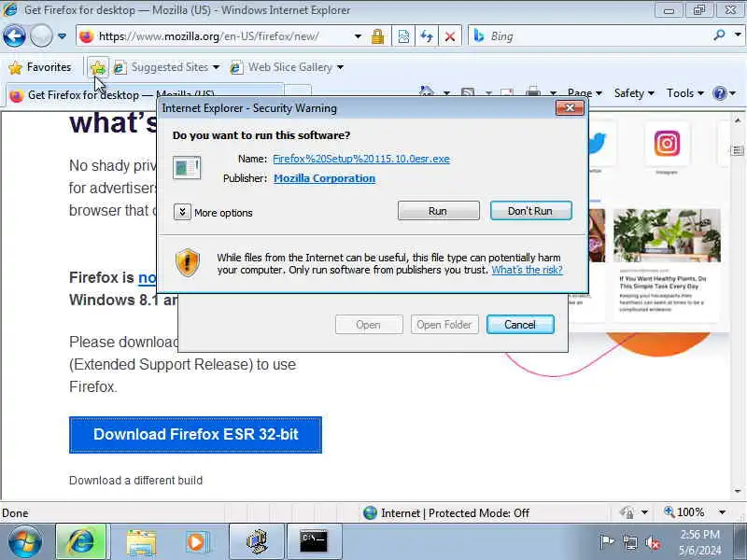Click the page scrollbar down arrow
The image size is (747, 560).
pyautogui.click(x=738, y=491)
